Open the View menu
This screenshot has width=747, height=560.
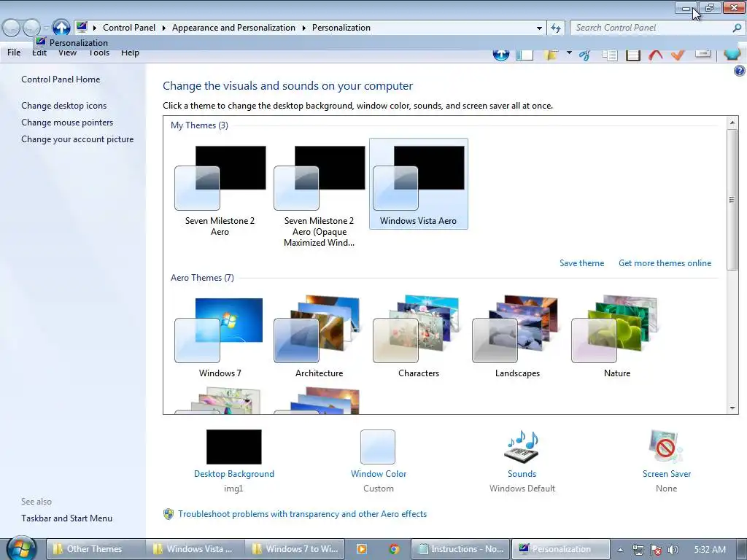click(x=67, y=52)
